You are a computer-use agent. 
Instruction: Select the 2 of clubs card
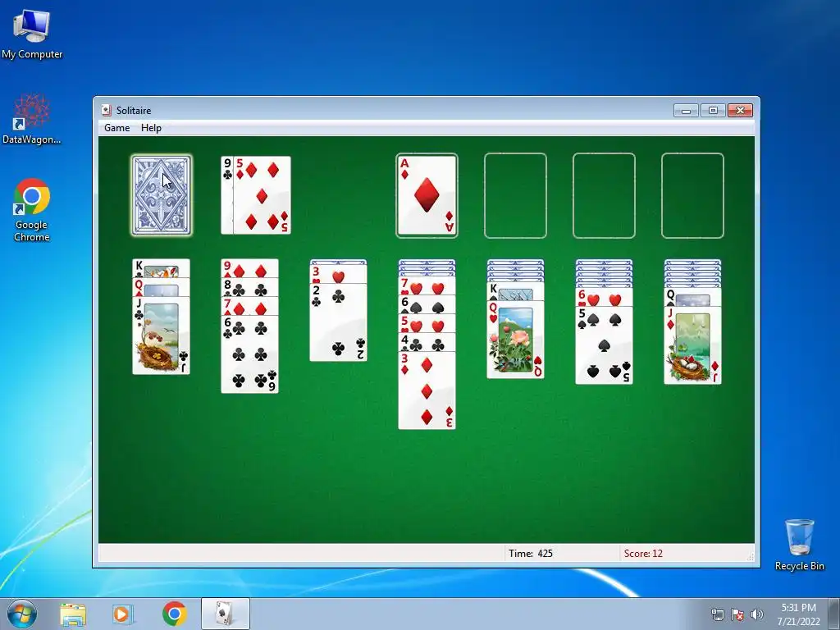click(339, 322)
